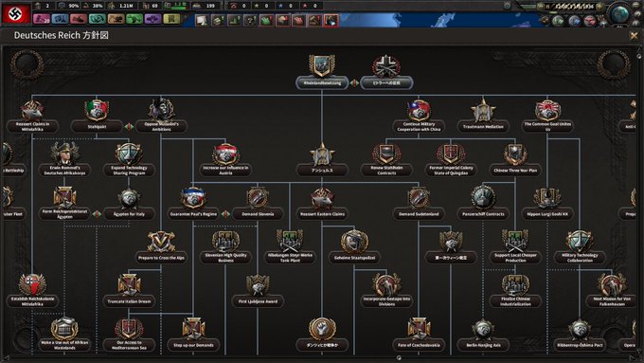This screenshot has width=644, height=363.
Task: Click the German flag to open politics
Action: [x=16, y=14]
